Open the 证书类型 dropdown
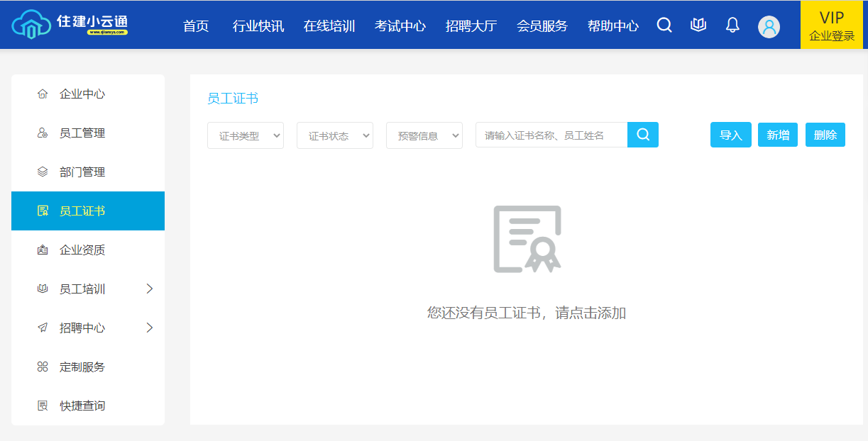The width and height of the screenshot is (868, 441). 246,135
